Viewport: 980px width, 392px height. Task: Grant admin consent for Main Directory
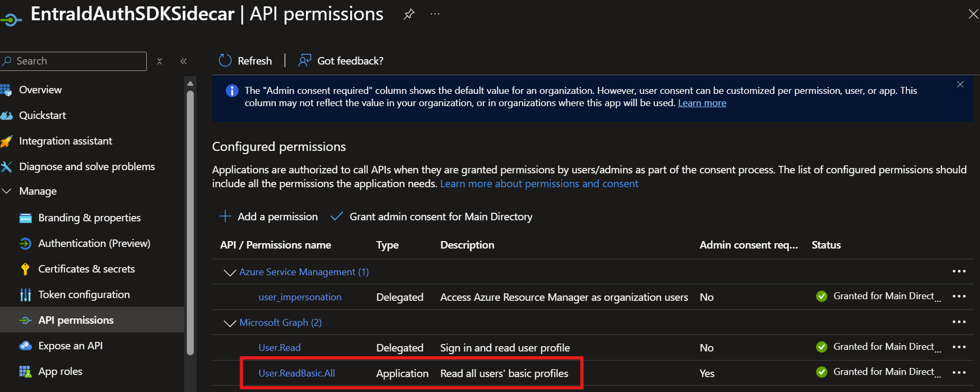pos(431,217)
